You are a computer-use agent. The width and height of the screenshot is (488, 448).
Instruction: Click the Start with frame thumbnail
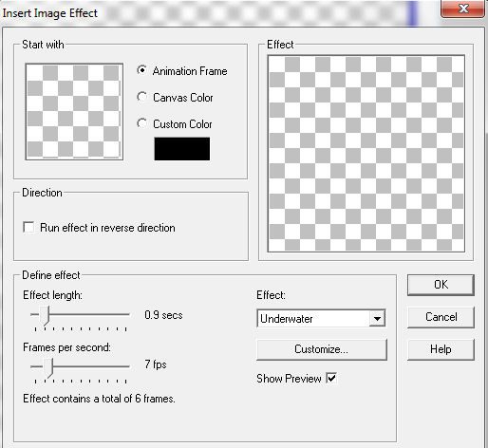pyautogui.click(x=74, y=112)
